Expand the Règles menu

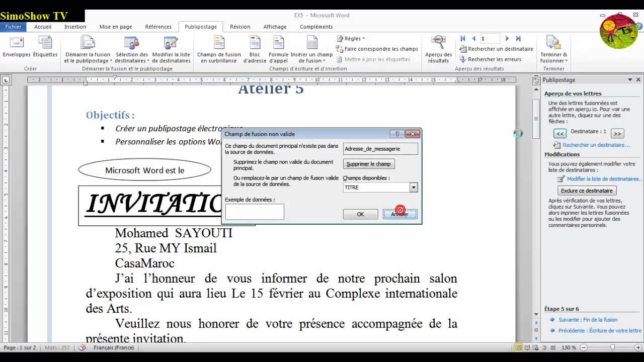coord(350,38)
